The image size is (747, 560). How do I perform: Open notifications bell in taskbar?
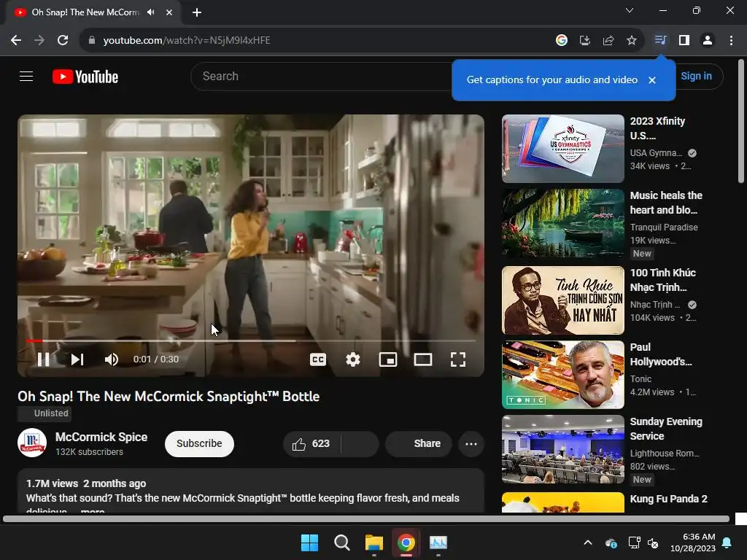(727, 542)
